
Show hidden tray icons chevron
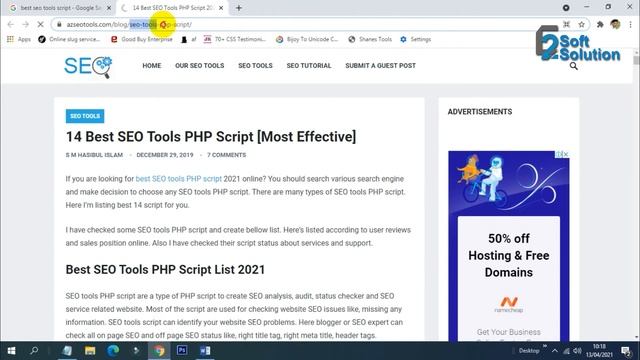(555, 351)
